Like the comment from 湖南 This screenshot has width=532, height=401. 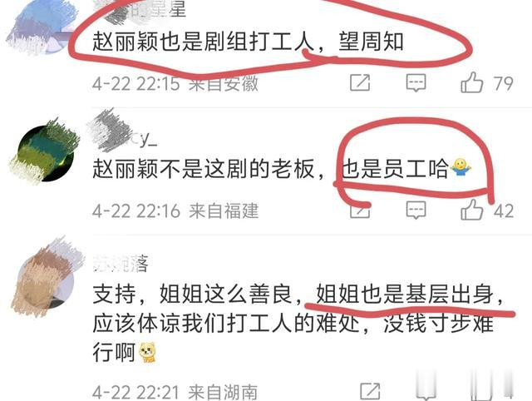point(480,392)
